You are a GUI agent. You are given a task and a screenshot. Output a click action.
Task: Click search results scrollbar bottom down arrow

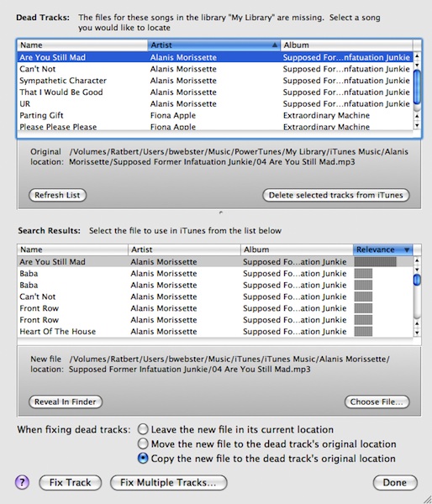417,333
